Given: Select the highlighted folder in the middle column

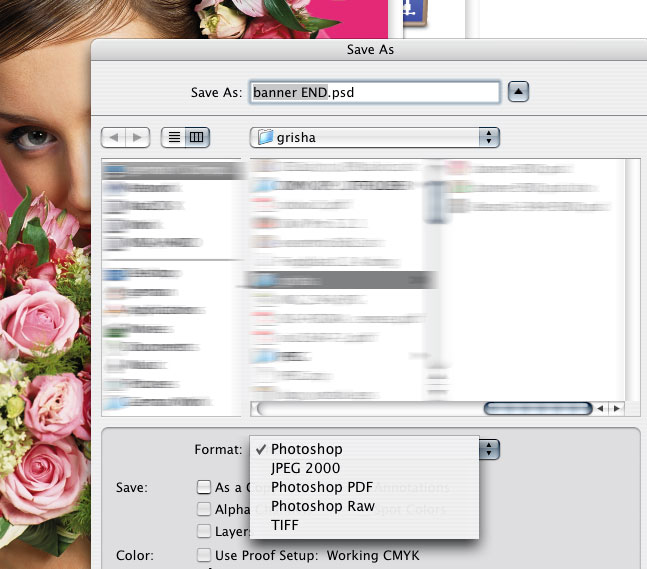Looking at the screenshot, I should pos(338,280).
